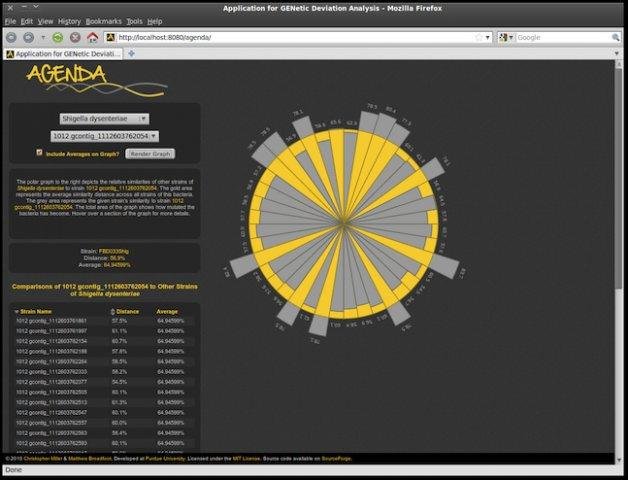The width and height of the screenshot is (628, 480).
Task: Click the red Stop loading icon
Action: coord(75,38)
